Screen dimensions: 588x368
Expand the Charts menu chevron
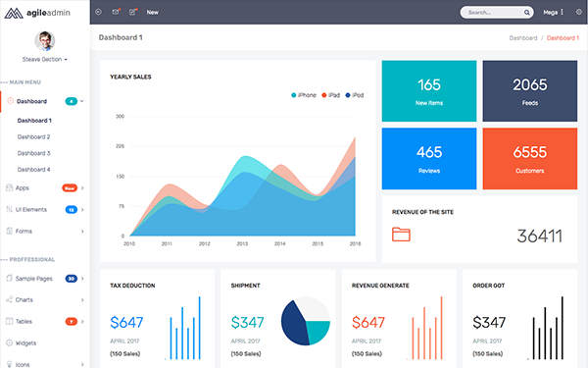pyautogui.click(x=82, y=299)
